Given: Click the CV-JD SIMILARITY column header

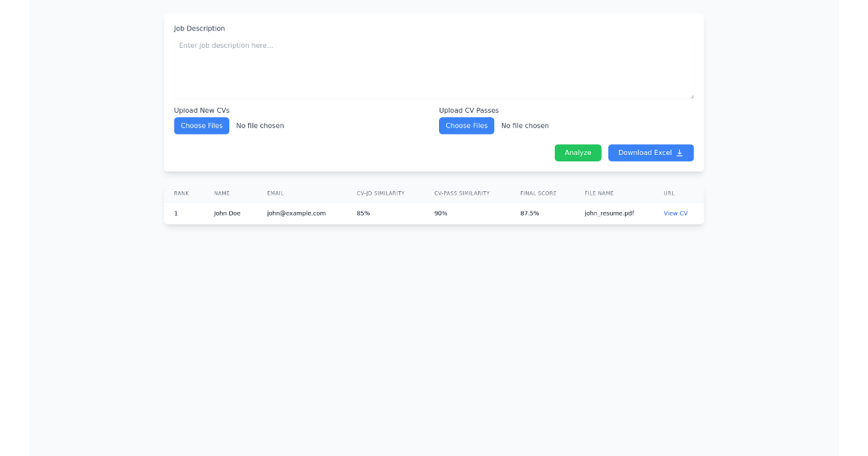Looking at the screenshot, I should coord(380,193).
